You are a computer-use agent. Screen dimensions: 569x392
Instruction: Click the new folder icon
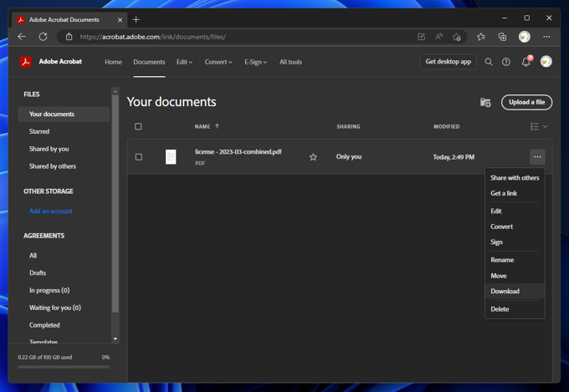click(485, 102)
